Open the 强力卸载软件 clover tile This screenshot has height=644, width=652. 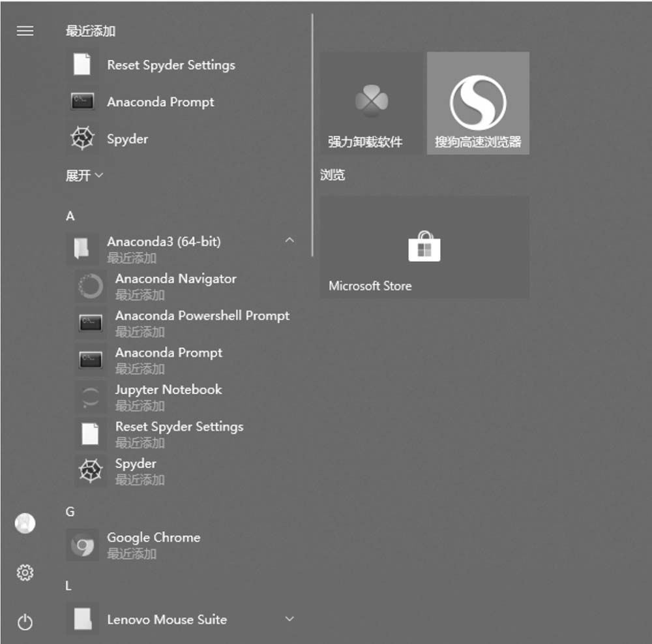372,103
